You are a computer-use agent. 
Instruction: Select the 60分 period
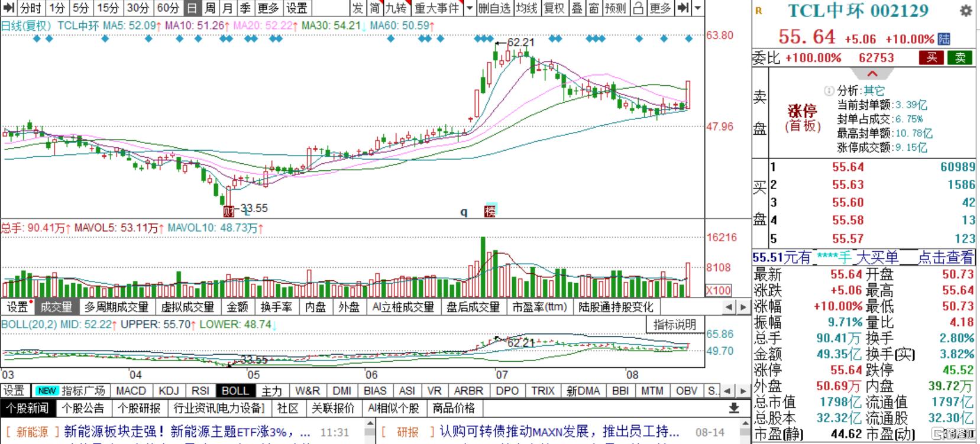tap(168, 8)
